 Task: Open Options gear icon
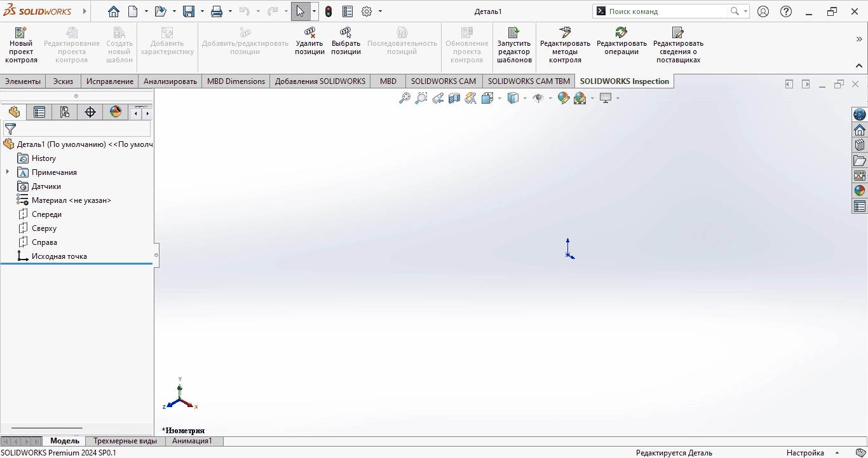[367, 11]
